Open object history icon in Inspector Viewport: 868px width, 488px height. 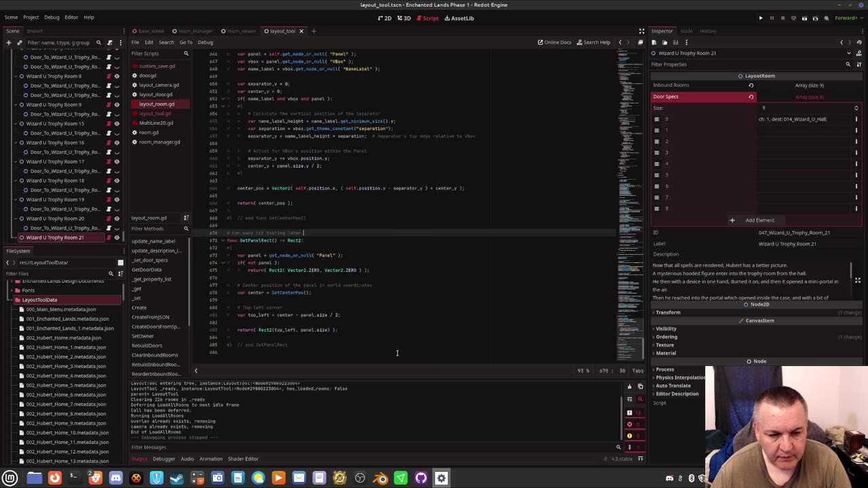pos(860,43)
